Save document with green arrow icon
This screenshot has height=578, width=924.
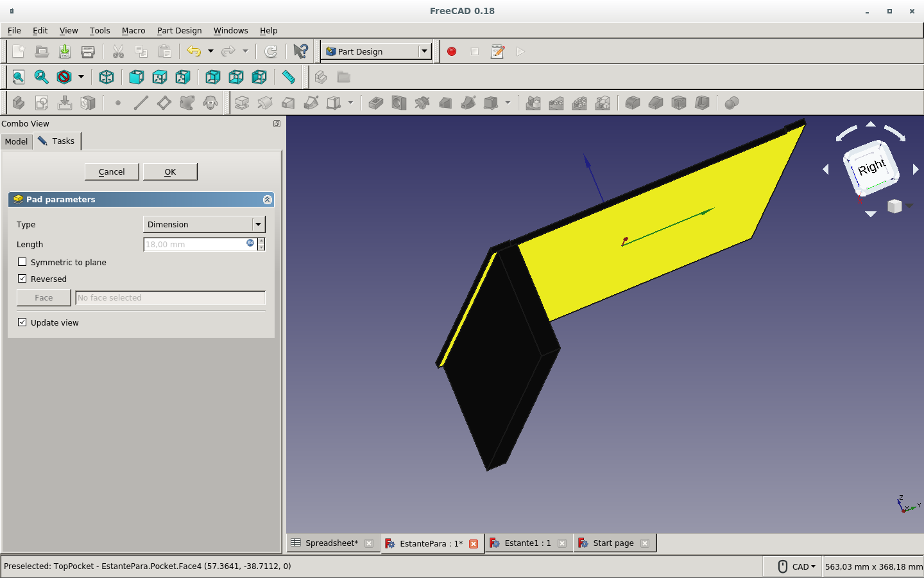click(65, 51)
